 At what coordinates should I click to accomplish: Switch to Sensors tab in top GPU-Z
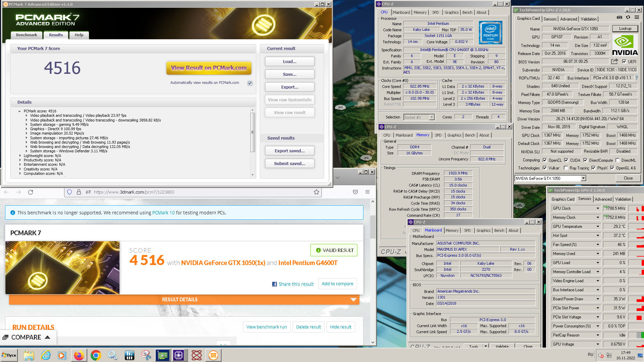(x=550, y=19)
